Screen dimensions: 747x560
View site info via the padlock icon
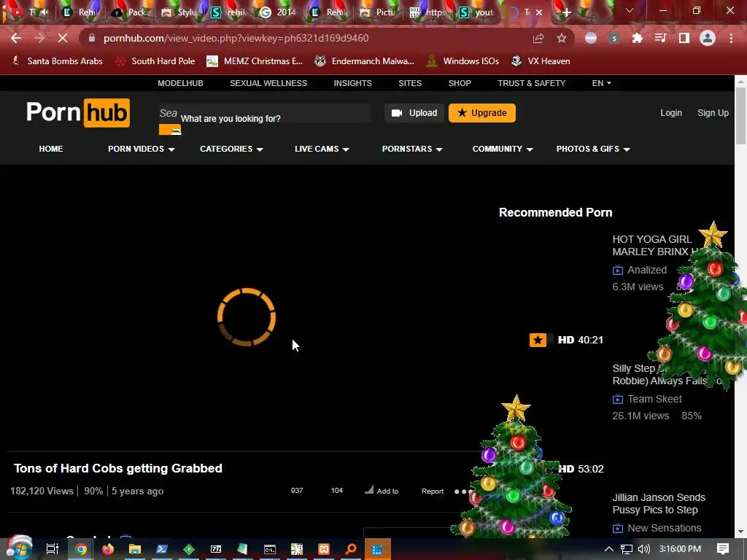92,38
